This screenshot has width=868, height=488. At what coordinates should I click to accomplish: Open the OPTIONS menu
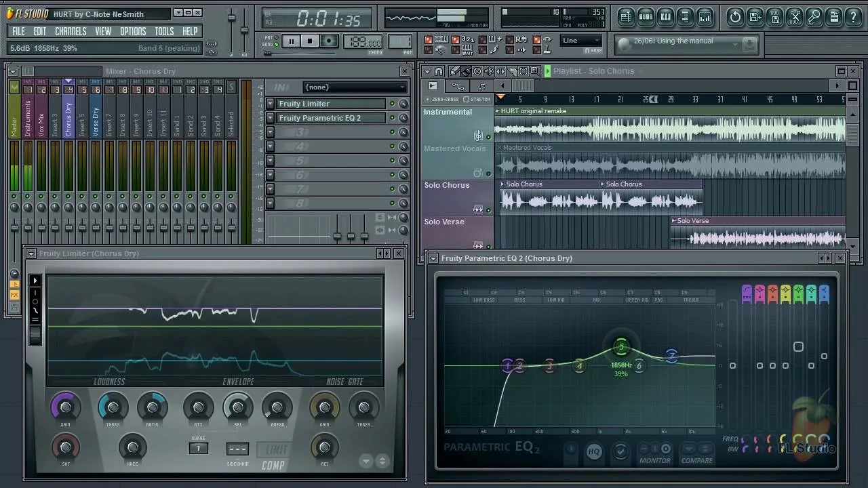[133, 30]
